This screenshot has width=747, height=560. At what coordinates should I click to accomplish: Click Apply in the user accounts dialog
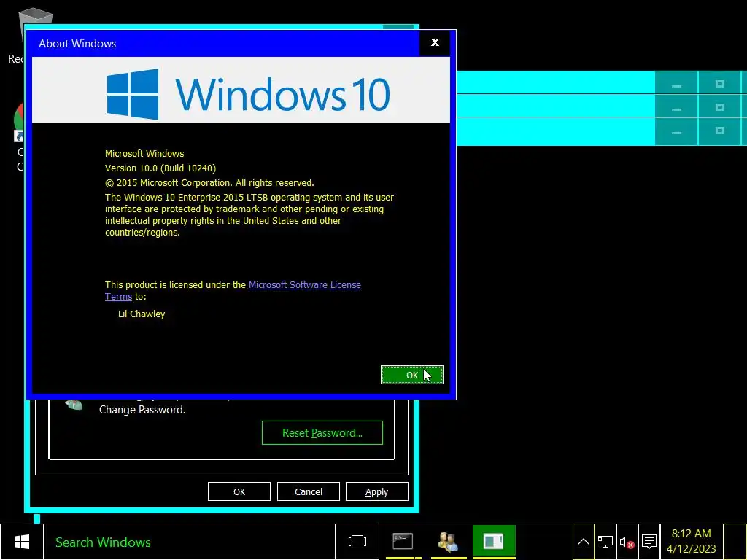tap(377, 491)
